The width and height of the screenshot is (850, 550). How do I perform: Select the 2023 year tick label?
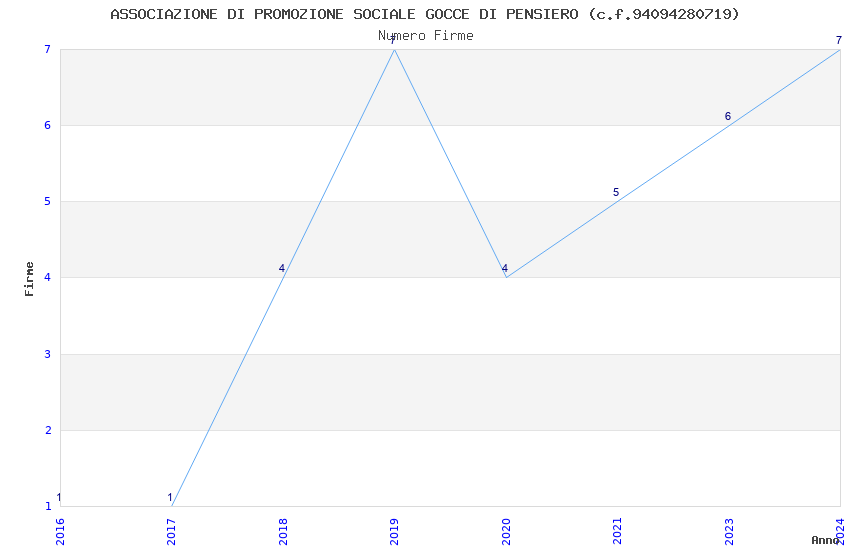click(x=729, y=532)
